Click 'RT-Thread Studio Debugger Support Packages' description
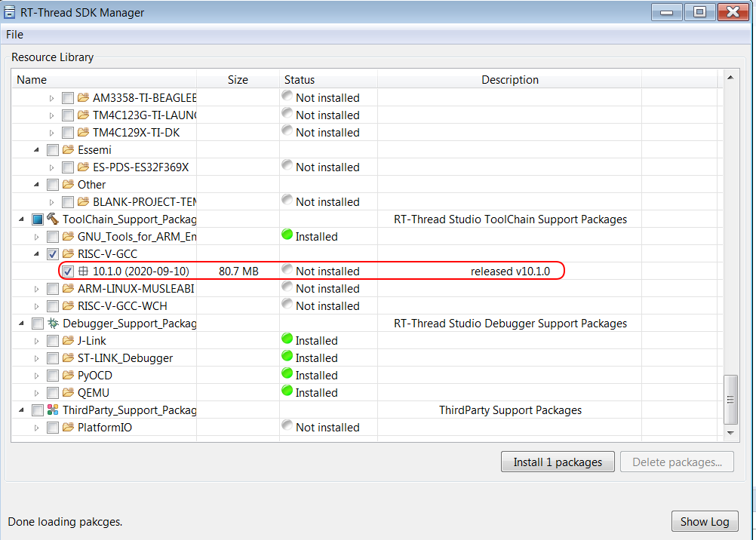756x540 pixels. pyautogui.click(x=510, y=324)
